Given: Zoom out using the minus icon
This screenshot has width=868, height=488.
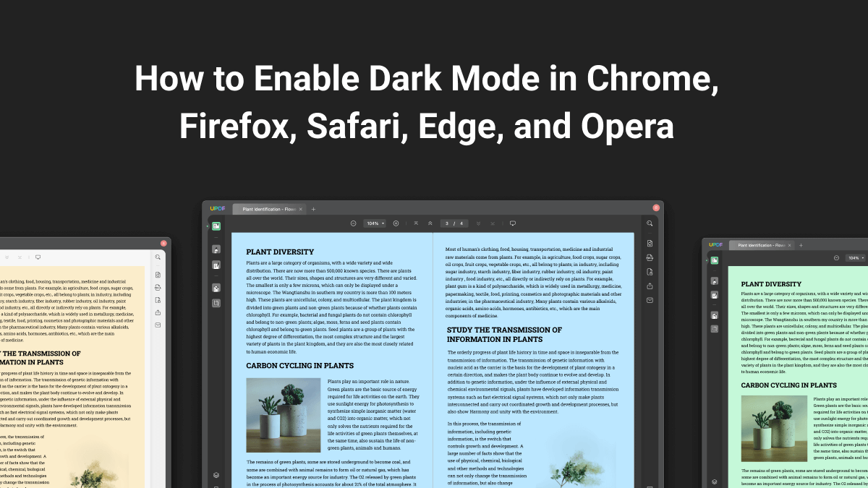Looking at the screenshot, I should 353,223.
